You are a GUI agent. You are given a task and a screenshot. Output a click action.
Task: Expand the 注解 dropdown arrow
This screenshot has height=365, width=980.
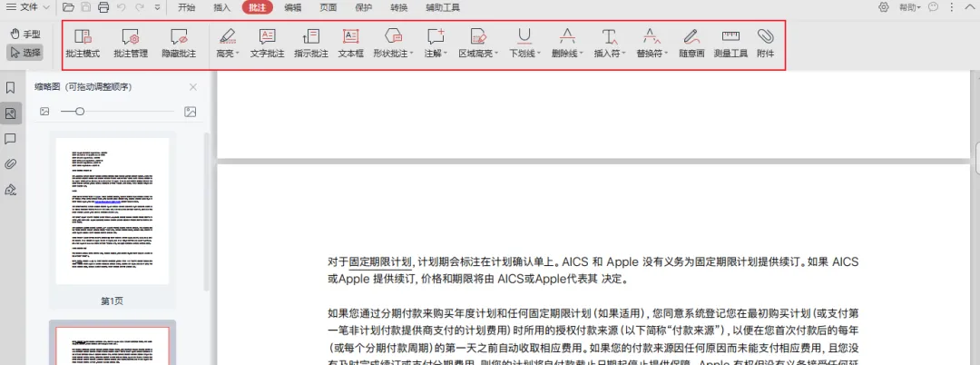tap(445, 54)
